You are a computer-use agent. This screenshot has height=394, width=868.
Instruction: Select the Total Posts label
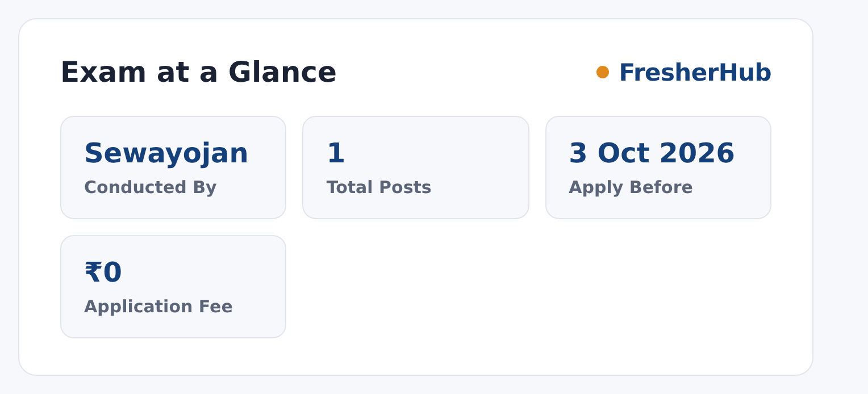[379, 187]
